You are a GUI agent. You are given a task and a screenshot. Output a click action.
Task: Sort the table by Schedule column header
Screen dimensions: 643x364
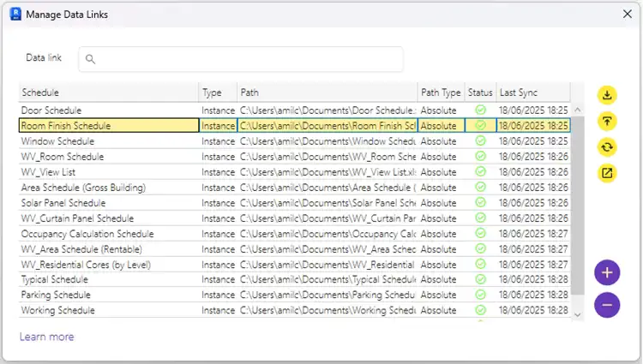[109, 92]
